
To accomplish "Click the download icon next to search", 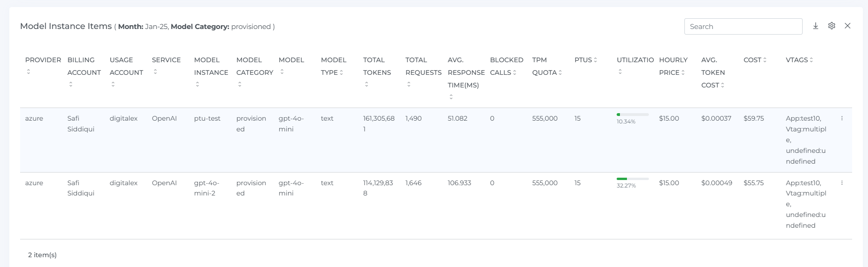I will (x=815, y=26).
